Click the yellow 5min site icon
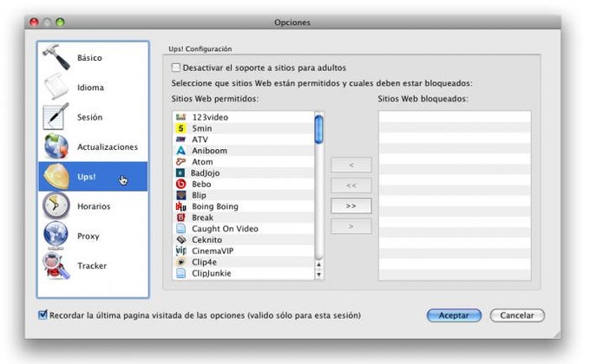Viewport: 590px width, 364px height. (181, 128)
